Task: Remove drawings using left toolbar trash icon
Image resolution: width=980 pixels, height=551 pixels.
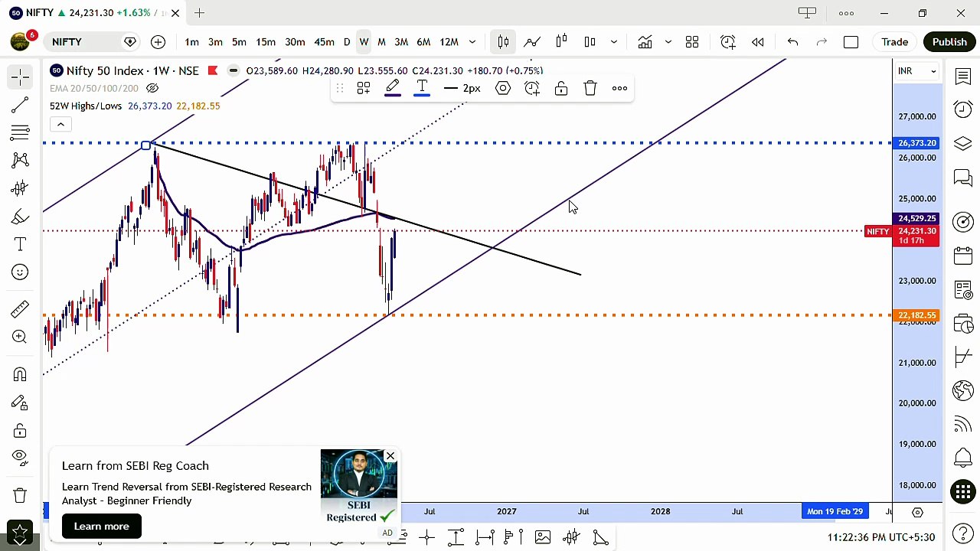Action: (20, 495)
